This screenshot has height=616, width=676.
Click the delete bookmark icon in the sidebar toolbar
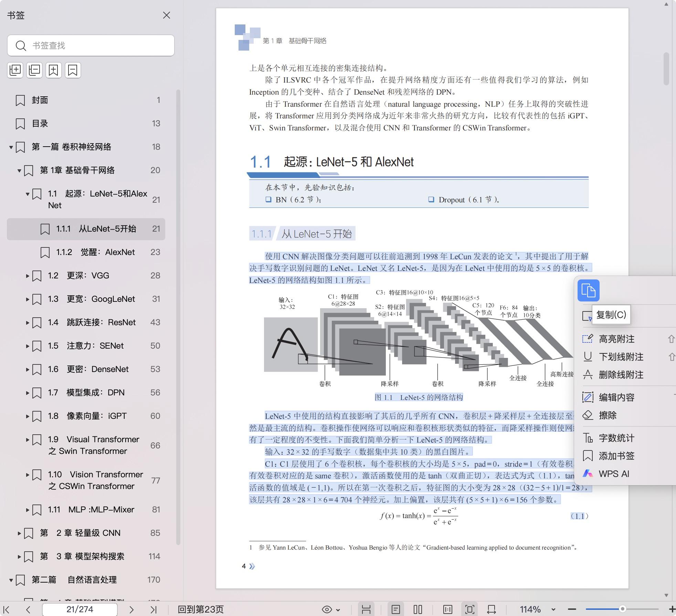click(x=73, y=70)
